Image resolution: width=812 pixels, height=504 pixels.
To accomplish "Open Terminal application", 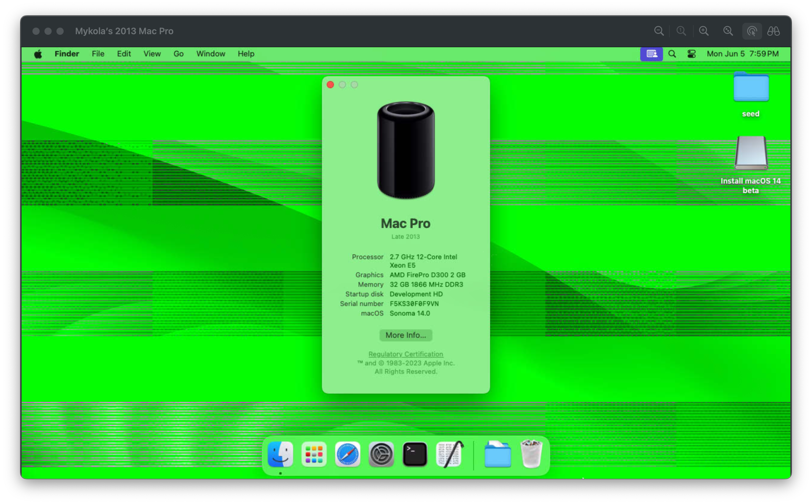I will 415,454.
